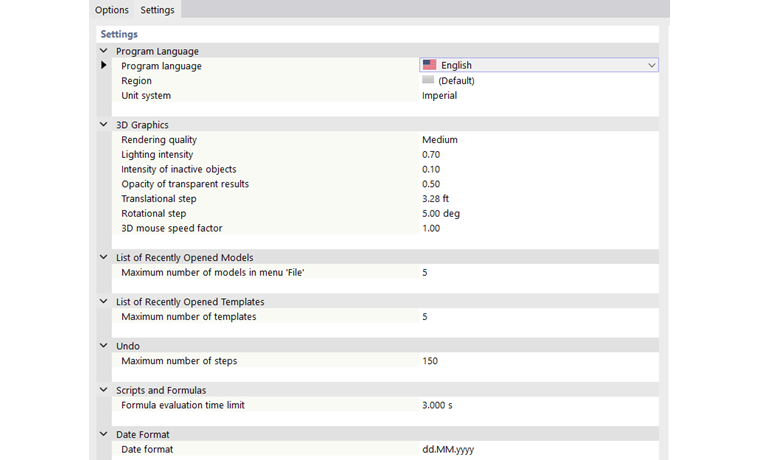Viewport: 760px width, 460px height.
Task: Edit the Formula evaluation time limit value
Action: tap(437, 405)
